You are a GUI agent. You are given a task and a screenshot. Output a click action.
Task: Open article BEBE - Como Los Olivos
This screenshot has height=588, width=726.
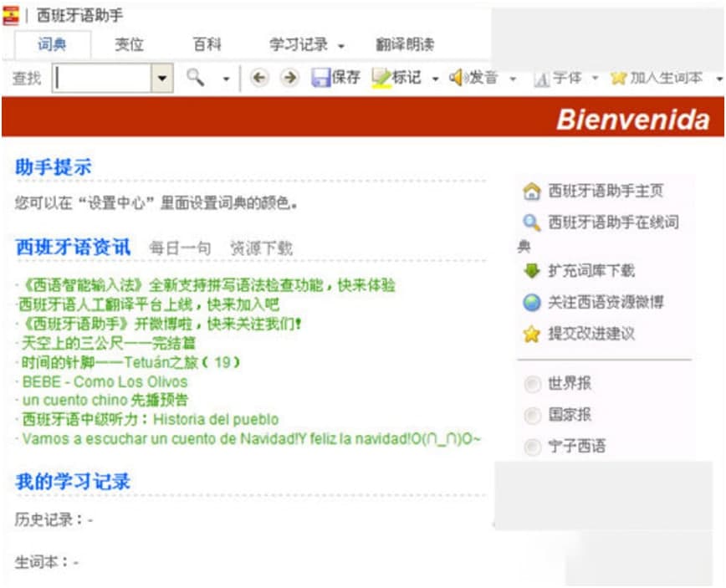click(x=105, y=381)
